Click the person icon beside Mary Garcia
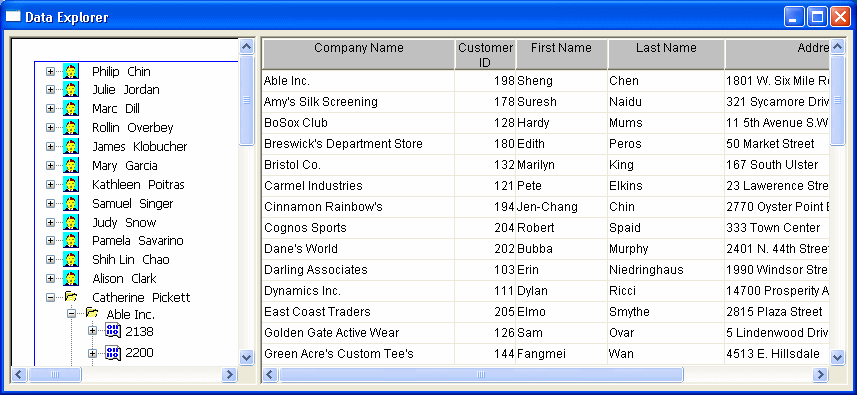The height and width of the screenshot is (395, 857). 71,166
